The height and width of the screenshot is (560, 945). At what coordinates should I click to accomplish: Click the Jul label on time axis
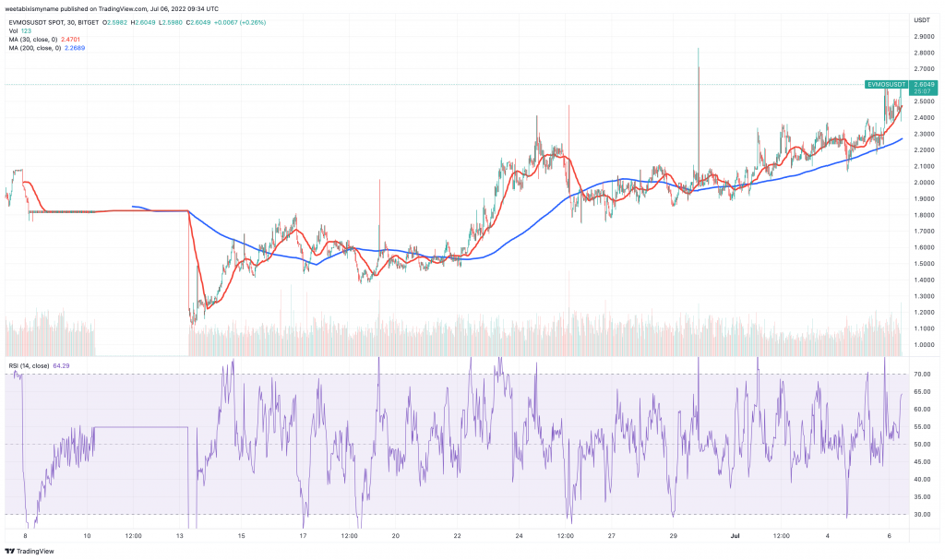tap(735, 535)
